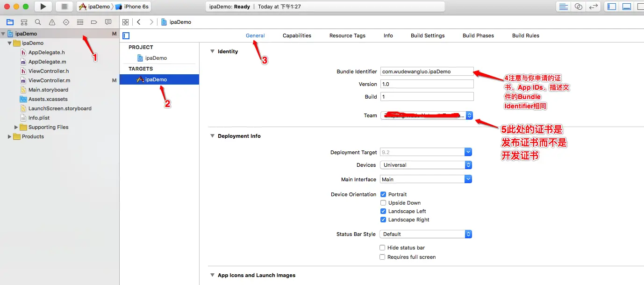
Task: Check Hide status bar option
Action: (382, 248)
